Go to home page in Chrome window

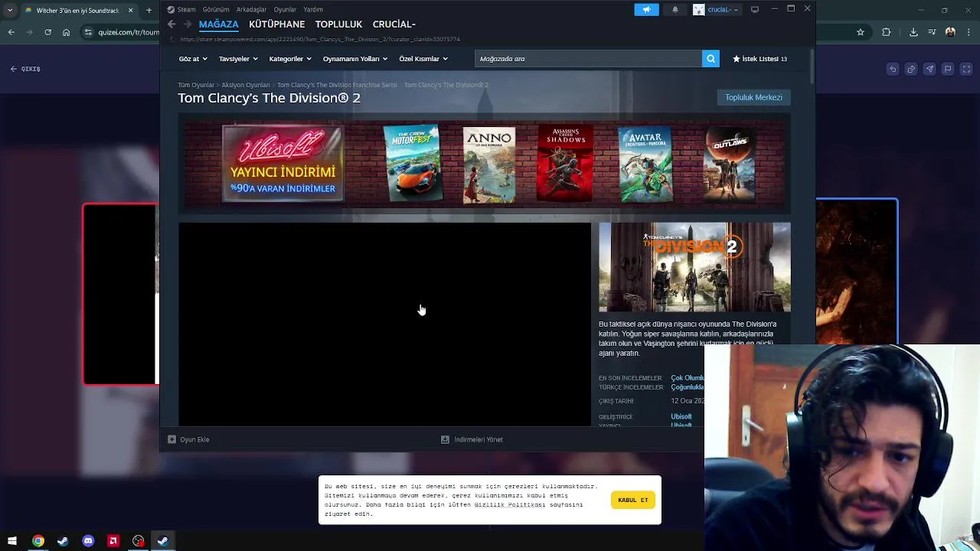click(x=67, y=32)
